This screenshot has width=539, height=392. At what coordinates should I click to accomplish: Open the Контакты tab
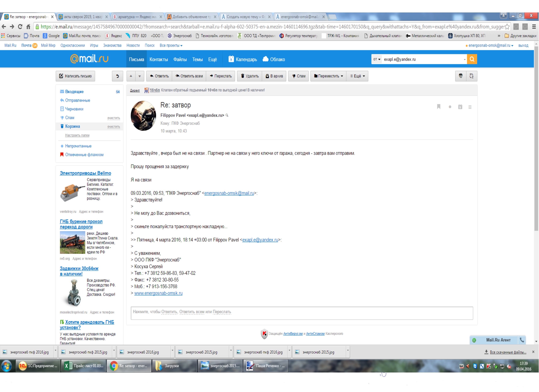click(158, 59)
